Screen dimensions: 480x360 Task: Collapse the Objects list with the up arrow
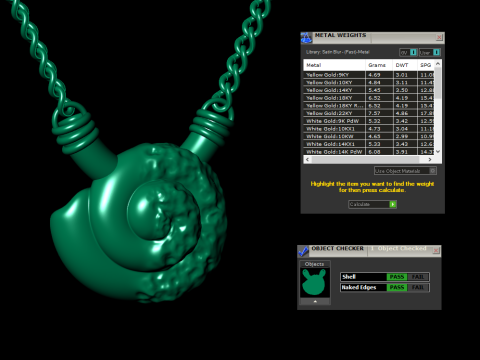[315, 301]
